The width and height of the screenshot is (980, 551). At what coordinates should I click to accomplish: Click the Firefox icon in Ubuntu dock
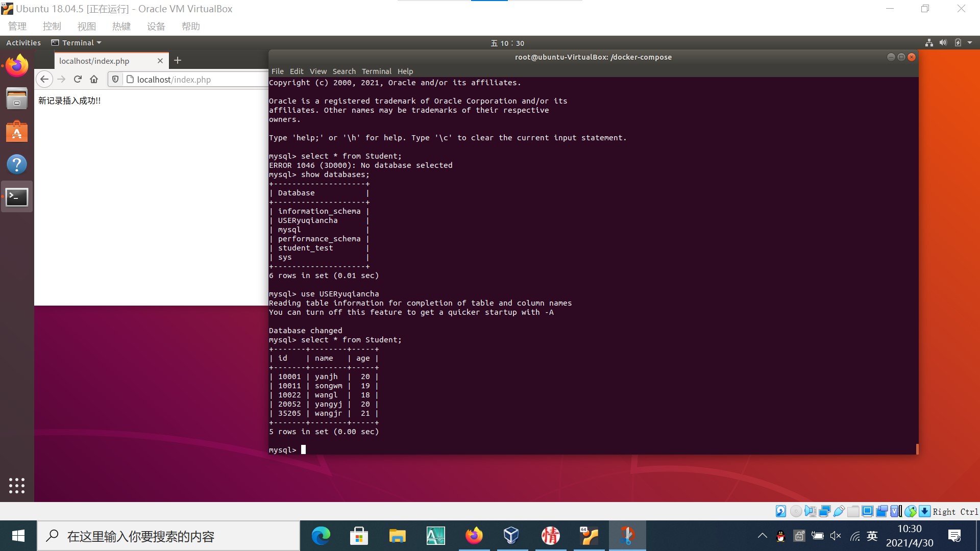(17, 66)
